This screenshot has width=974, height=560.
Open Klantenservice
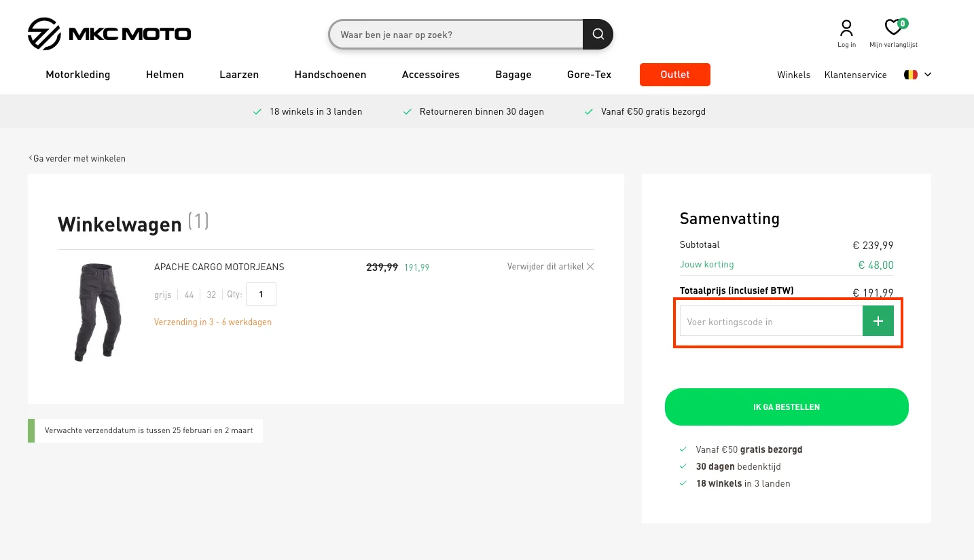pyautogui.click(x=855, y=75)
